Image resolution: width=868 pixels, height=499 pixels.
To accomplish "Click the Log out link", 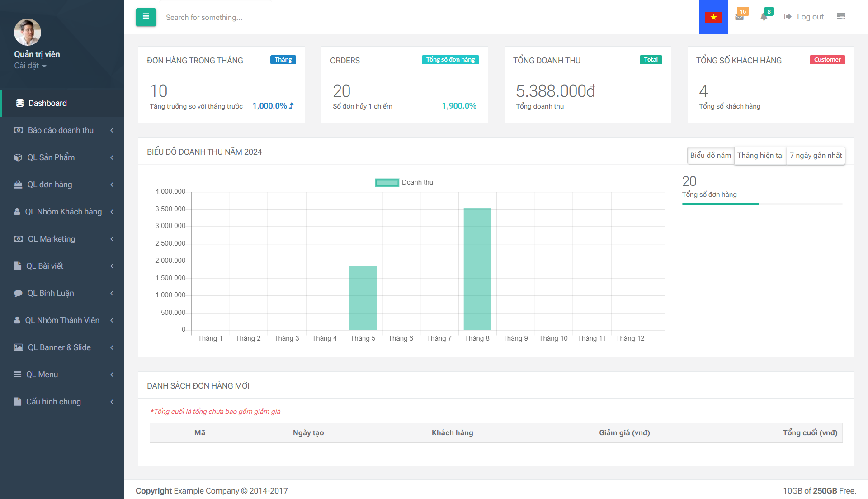I will tap(804, 17).
